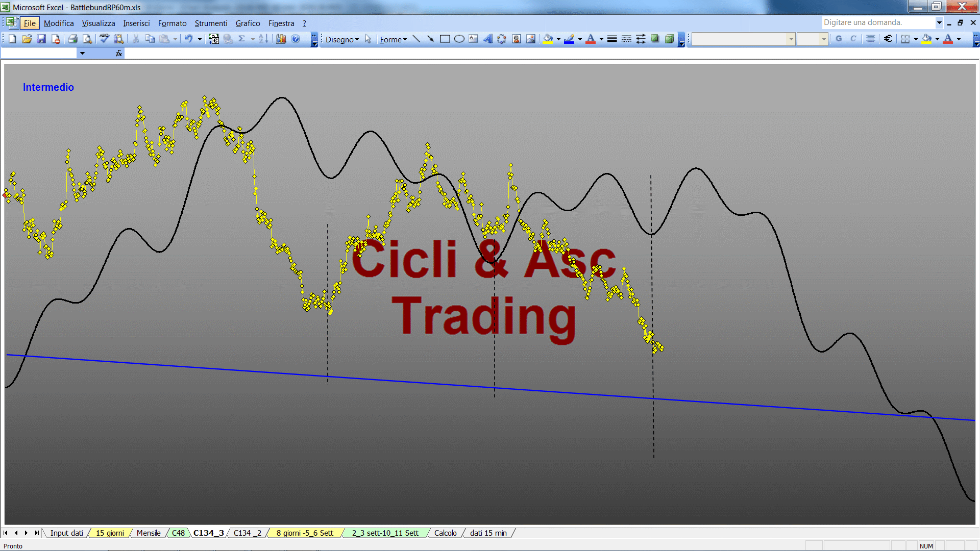
Task: Apply drawing Font Color red A
Action: 591,39
